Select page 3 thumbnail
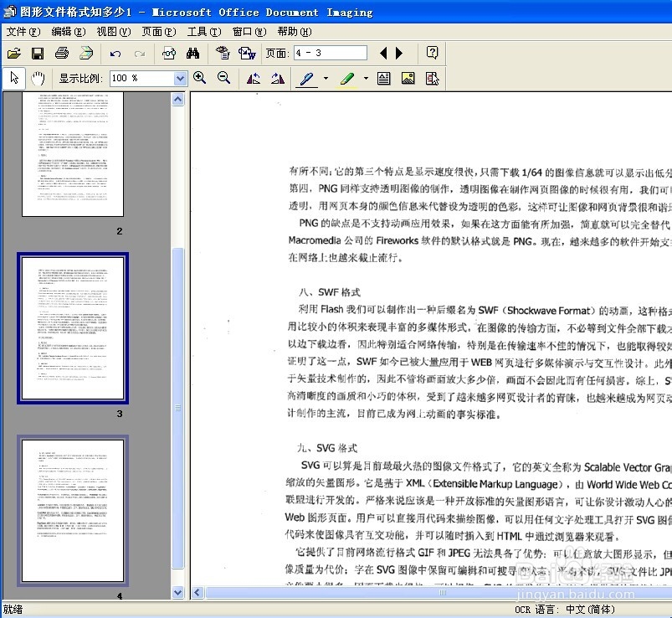672x618 pixels. (x=73, y=328)
